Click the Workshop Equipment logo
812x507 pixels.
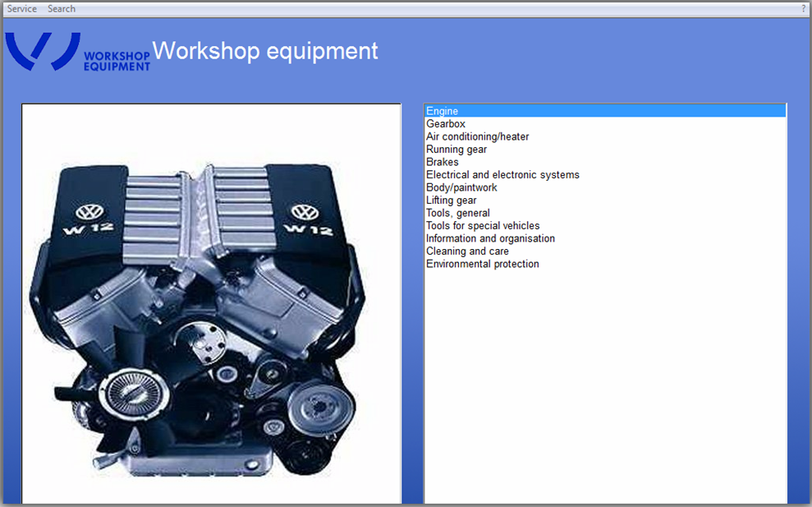(78, 51)
